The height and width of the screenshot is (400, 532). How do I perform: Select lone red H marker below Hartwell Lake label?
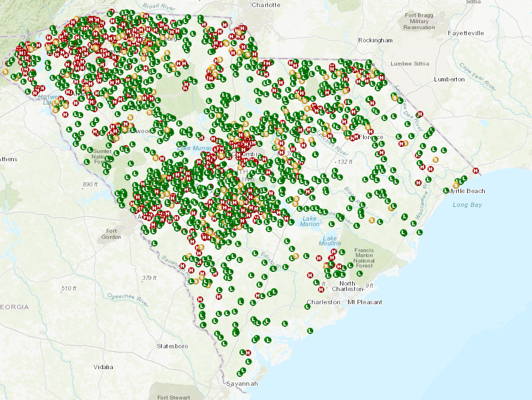click(65, 114)
